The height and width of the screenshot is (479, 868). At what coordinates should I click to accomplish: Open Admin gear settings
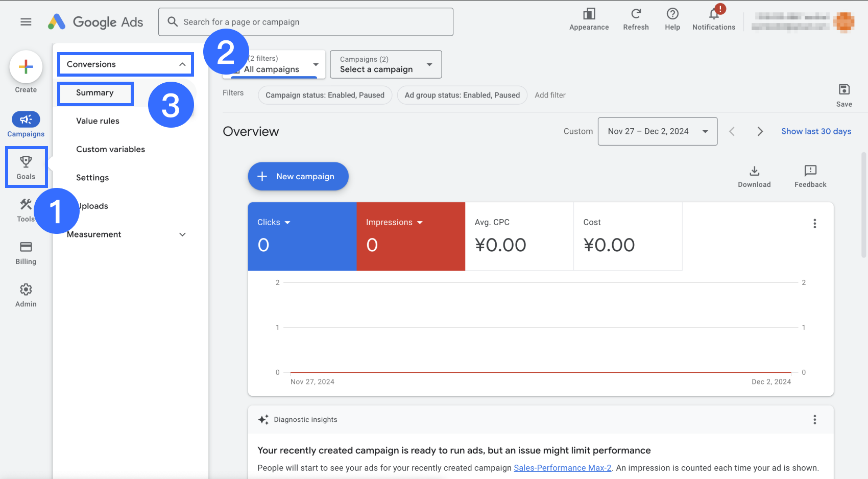pyautogui.click(x=26, y=295)
